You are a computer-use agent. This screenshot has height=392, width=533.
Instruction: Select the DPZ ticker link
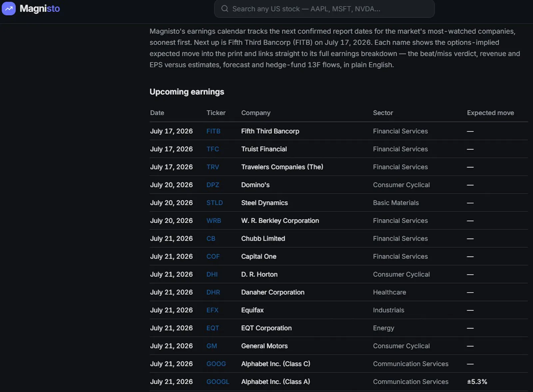point(213,185)
